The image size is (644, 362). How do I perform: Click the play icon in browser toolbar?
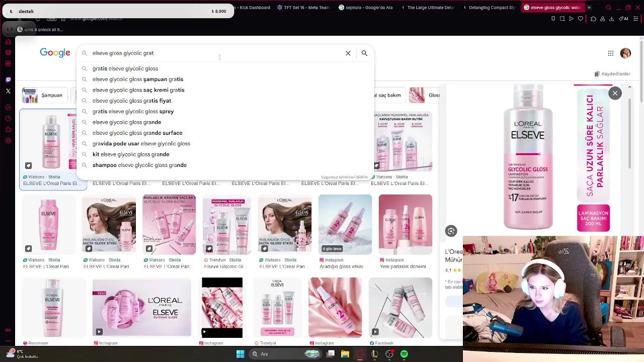[x=571, y=19]
